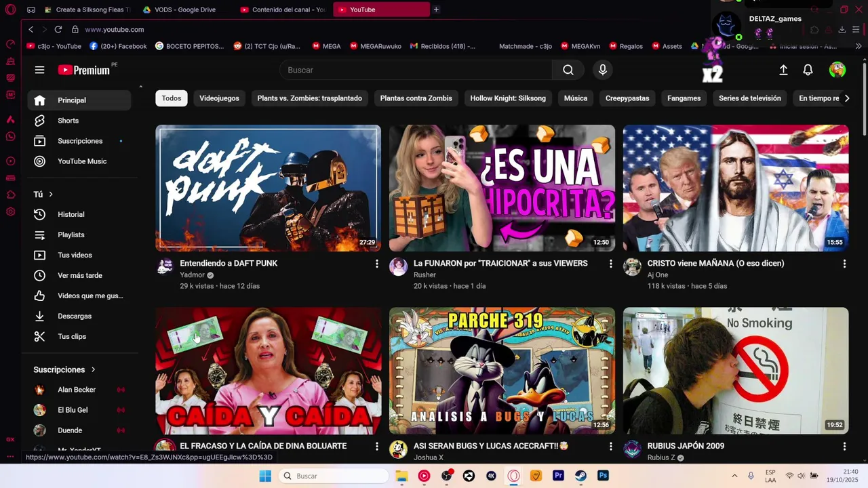
Task: Select the Videojuegos filter chip
Action: 219,98
